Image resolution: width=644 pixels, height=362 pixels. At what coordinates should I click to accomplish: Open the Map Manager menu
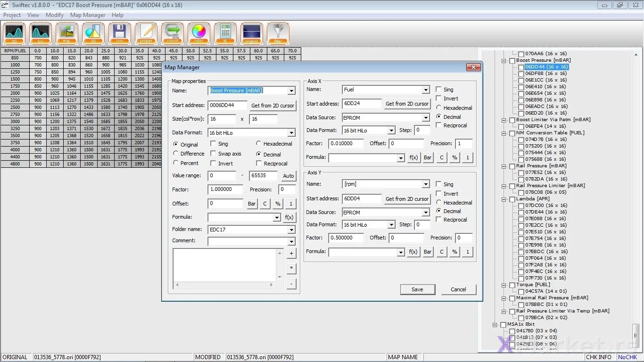88,15
